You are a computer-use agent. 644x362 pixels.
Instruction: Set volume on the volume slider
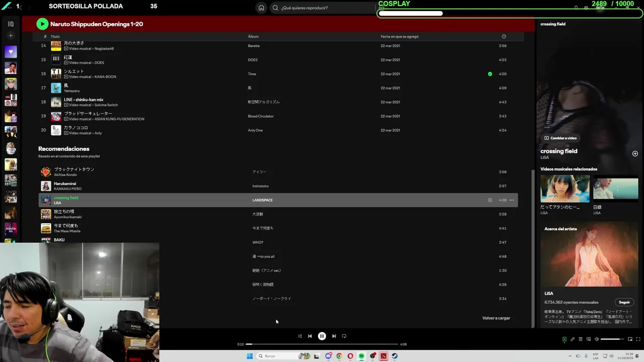click(x=613, y=339)
